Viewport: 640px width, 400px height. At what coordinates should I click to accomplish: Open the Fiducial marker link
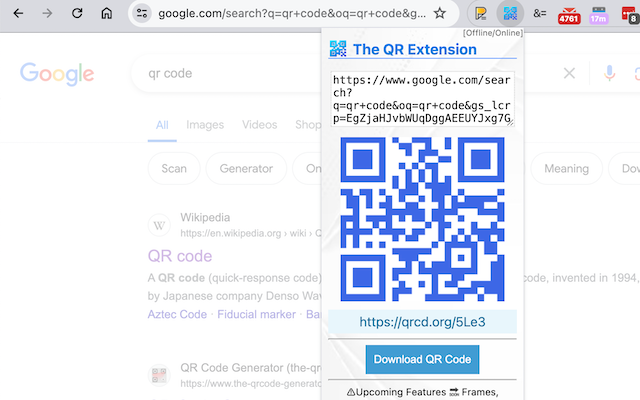click(256, 314)
